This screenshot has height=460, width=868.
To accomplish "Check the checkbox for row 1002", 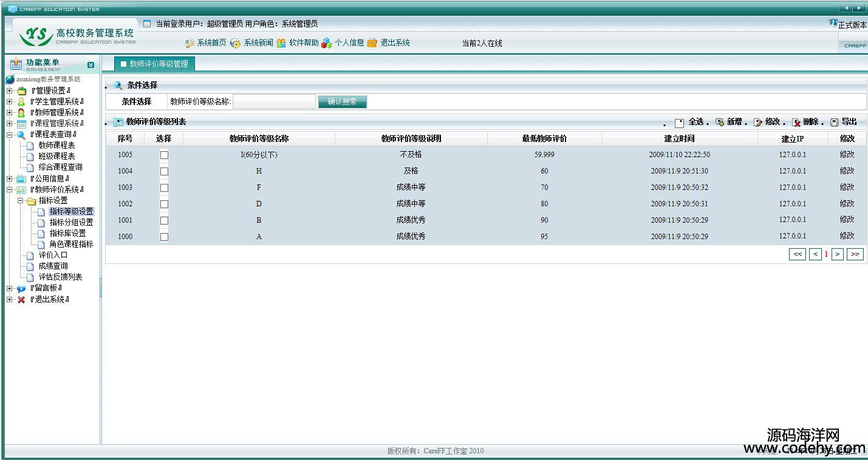I will 164,204.
